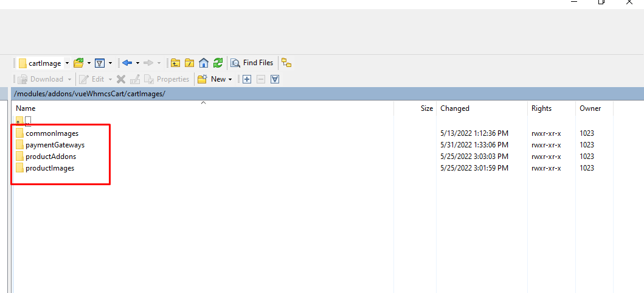
Task: Toggle the directory tree panel icon
Action: pyautogui.click(x=286, y=63)
